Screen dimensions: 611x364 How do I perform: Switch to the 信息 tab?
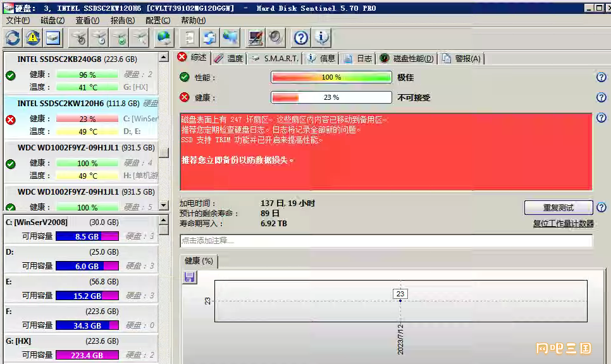(x=321, y=58)
